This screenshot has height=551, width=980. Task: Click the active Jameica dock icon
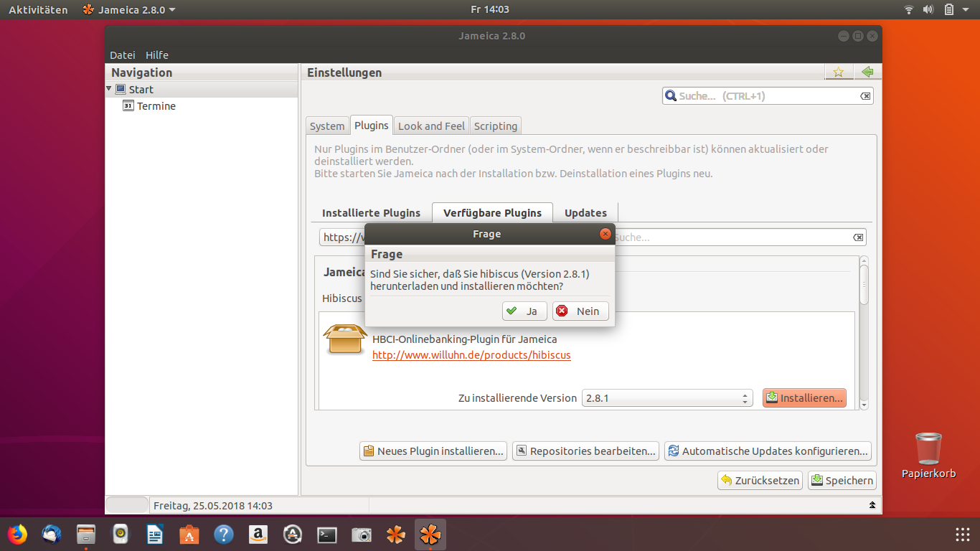point(430,534)
